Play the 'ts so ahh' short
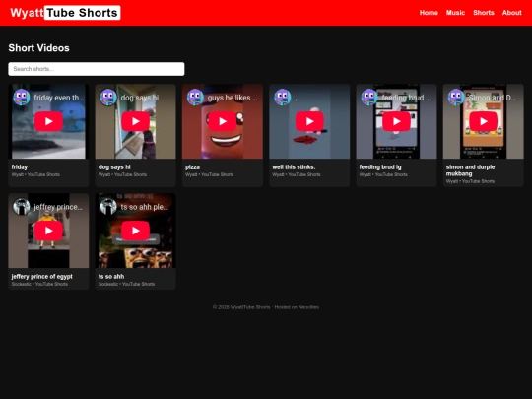Image resolution: width=532 pixels, height=399 pixels. click(x=135, y=231)
